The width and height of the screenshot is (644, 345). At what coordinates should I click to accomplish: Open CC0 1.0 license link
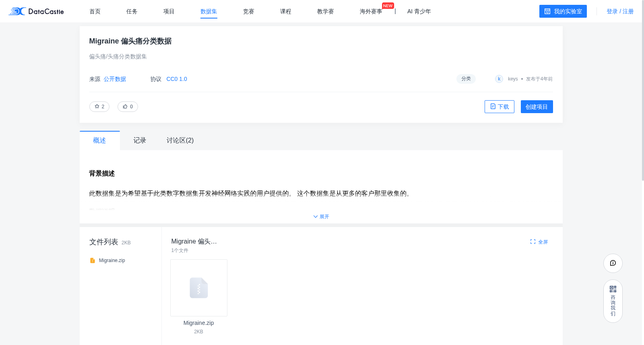tap(177, 79)
